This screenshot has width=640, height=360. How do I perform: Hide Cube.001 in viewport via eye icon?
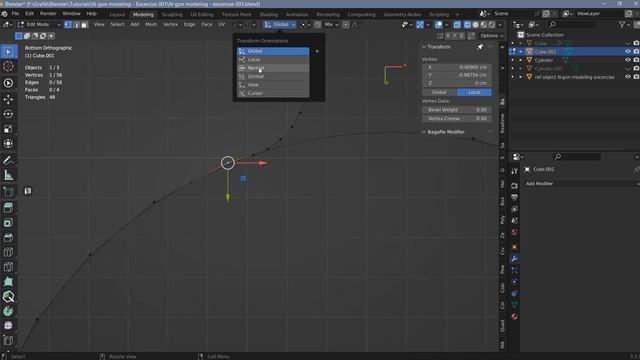628,51
